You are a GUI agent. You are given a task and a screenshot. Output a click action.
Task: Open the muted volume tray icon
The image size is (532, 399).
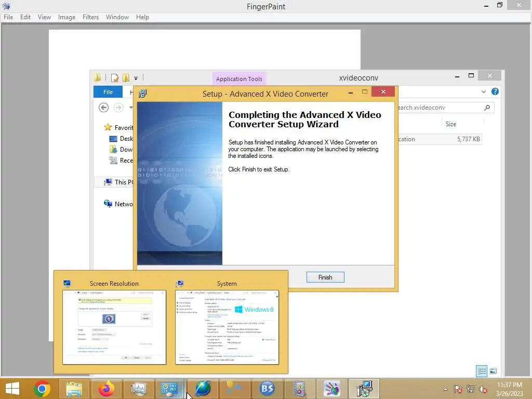pos(483,389)
